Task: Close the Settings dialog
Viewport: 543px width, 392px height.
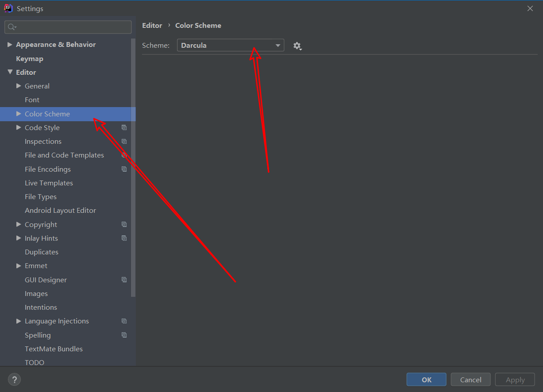Action: pos(530,8)
